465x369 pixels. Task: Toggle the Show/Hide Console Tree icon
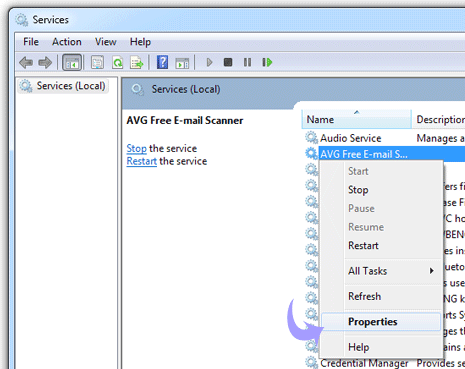click(x=72, y=62)
